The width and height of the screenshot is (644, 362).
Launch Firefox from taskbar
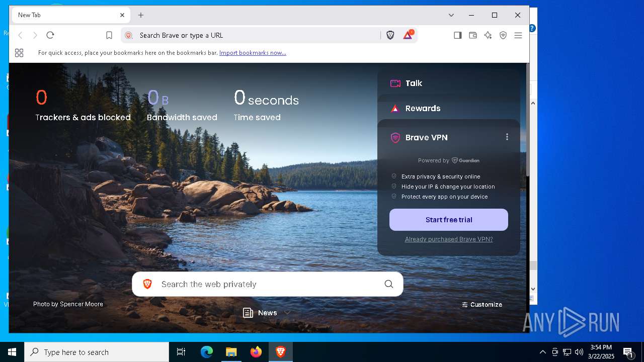(256, 352)
